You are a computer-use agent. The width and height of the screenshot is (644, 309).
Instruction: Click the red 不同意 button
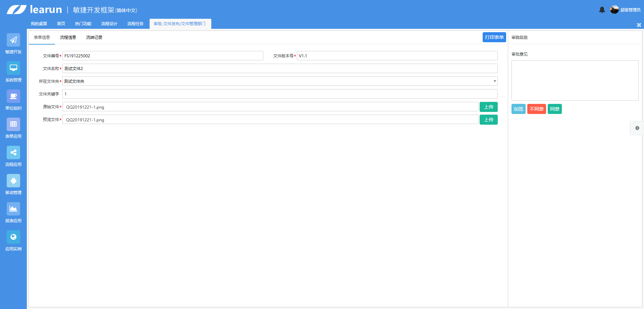point(536,109)
